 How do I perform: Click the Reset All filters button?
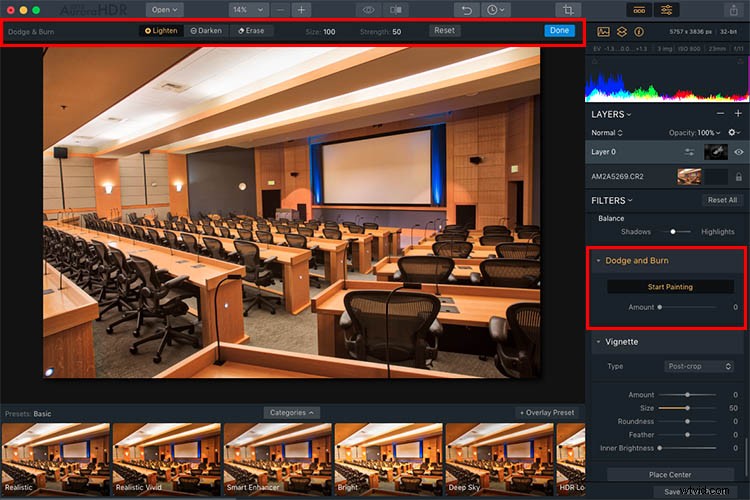click(x=722, y=200)
